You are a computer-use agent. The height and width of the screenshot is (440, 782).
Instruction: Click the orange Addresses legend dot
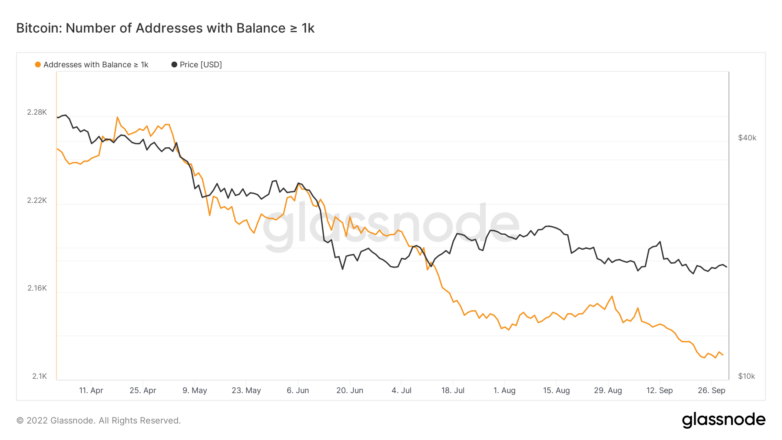pyautogui.click(x=37, y=65)
